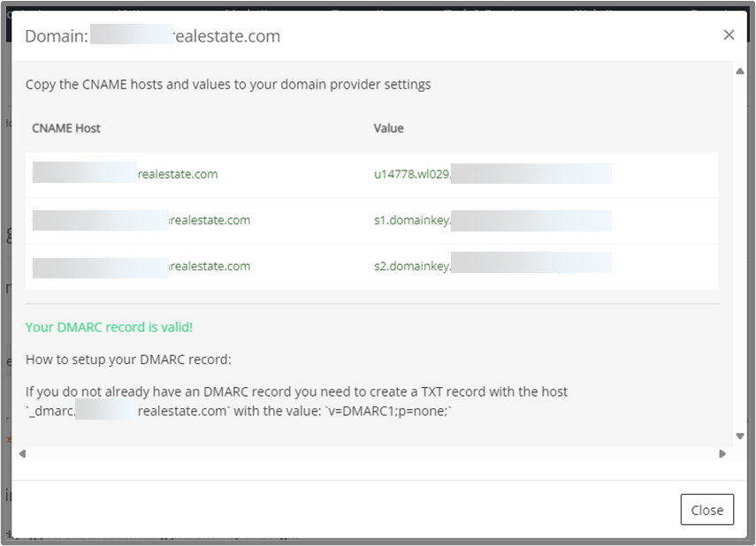
Task: Click the Value column header
Action: pos(388,128)
